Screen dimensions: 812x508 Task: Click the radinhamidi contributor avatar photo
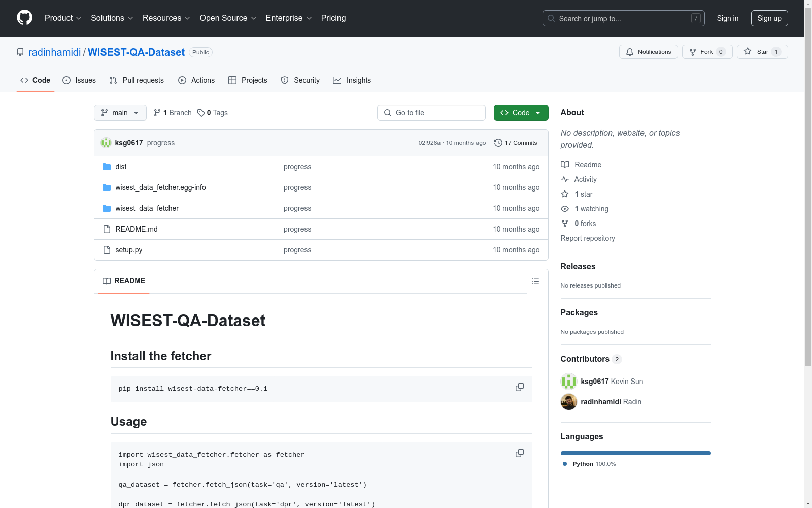(x=569, y=402)
